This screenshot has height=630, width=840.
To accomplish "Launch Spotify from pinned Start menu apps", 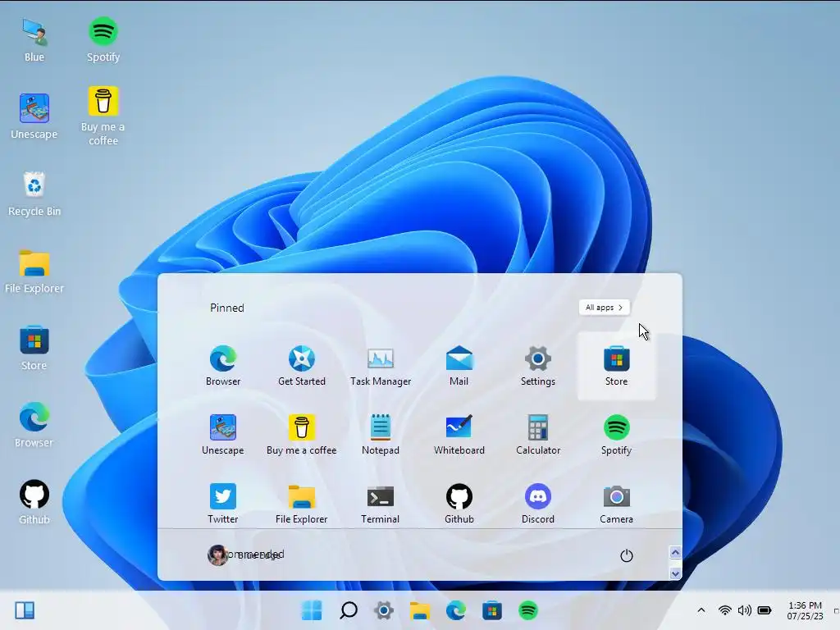I will [616, 436].
